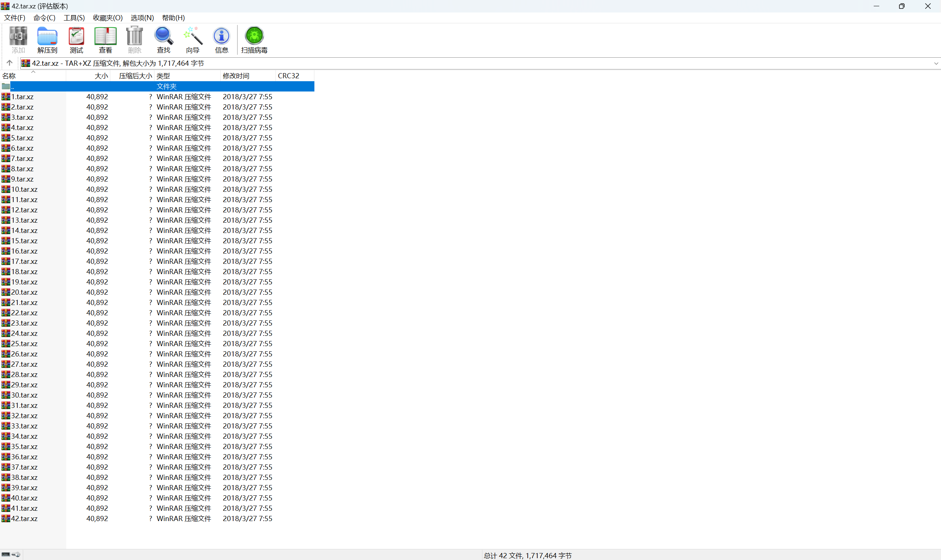Click the size value of 14.tar.xz

click(97, 230)
